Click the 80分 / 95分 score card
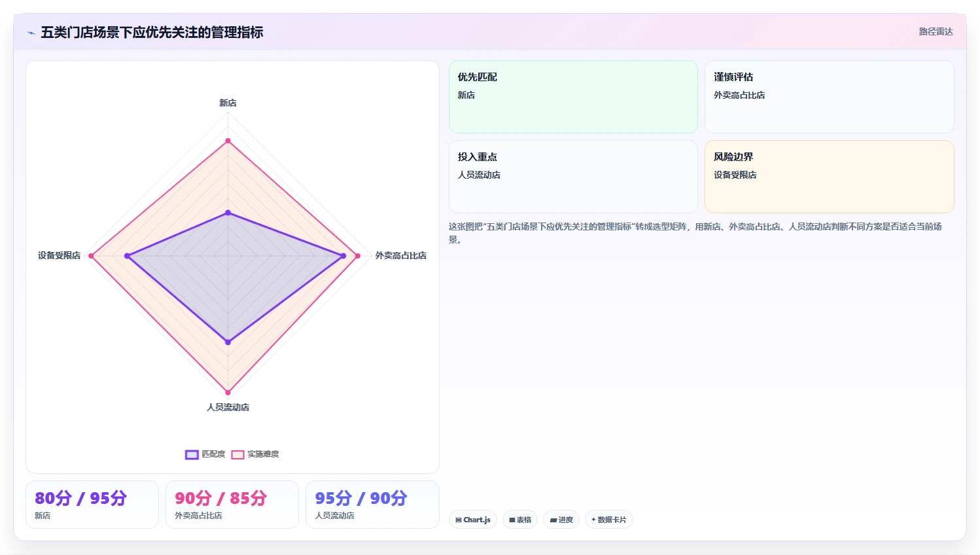 92,505
